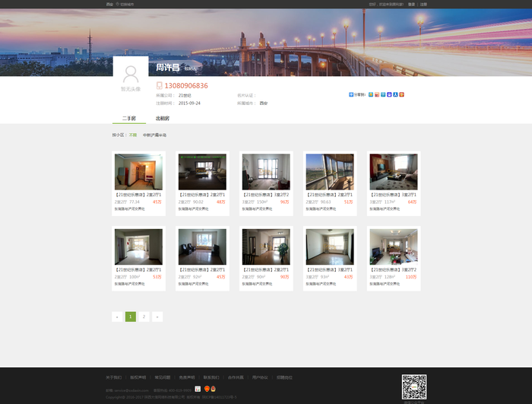The image size is (532, 404).
Task: Click the second red emblem badge in footer
Action: click(x=213, y=389)
